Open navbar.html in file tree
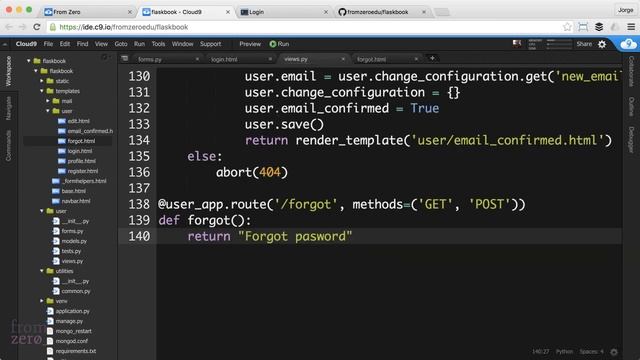The width and height of the screenshot is (640, 360). coord(76,201)
